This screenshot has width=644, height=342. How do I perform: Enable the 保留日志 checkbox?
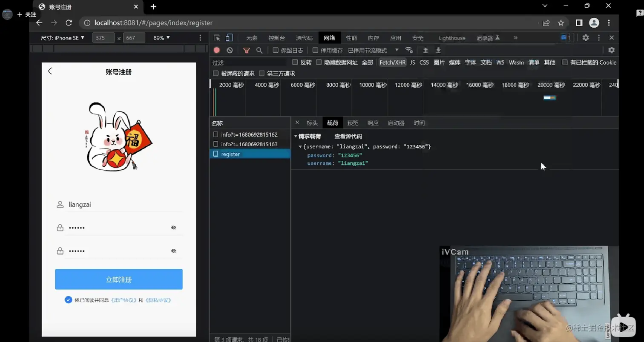275,50
